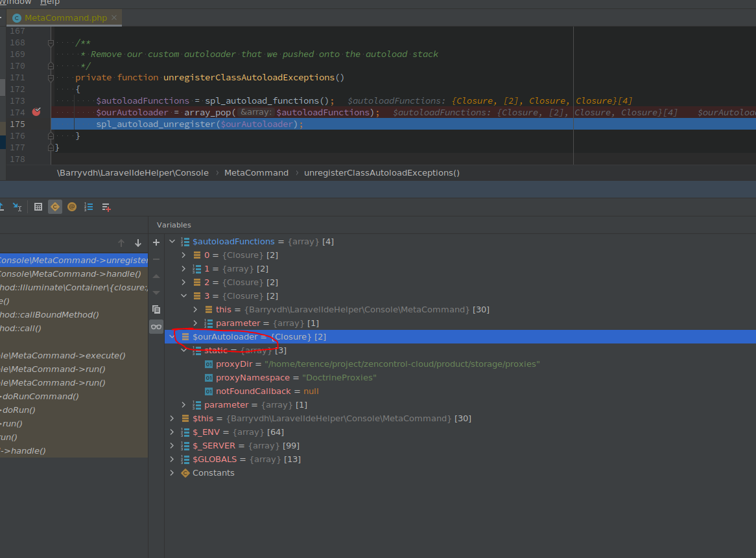Open the Window menu
The height and width of the screenshot is (558, 756).
click(x=16, y=3)
